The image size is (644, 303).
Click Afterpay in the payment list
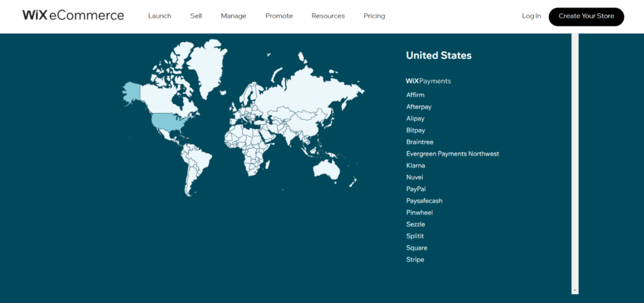419,107
